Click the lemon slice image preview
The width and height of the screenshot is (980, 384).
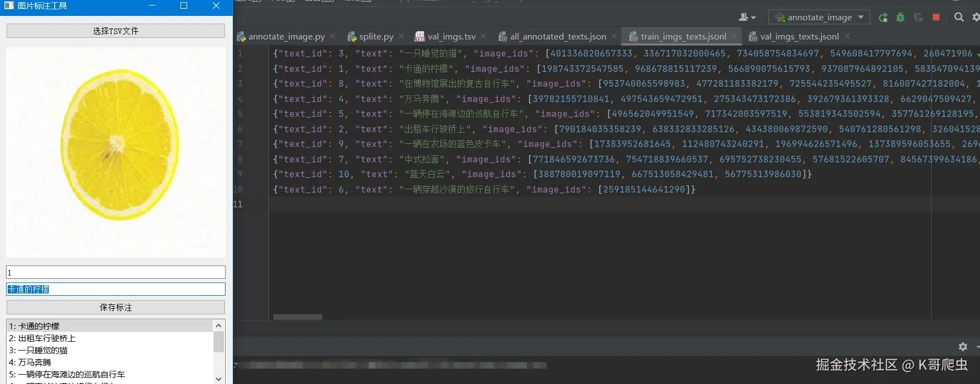pos(116,152)
